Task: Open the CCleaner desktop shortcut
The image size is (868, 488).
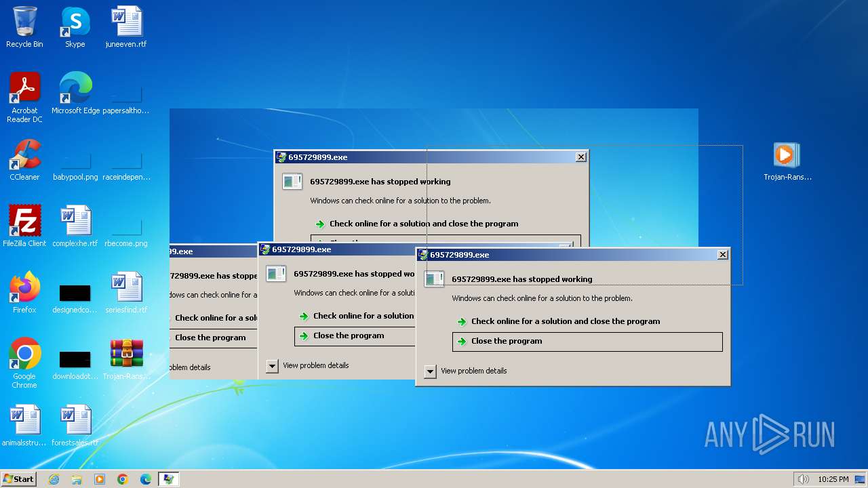Action: click(x=24, y=160)
